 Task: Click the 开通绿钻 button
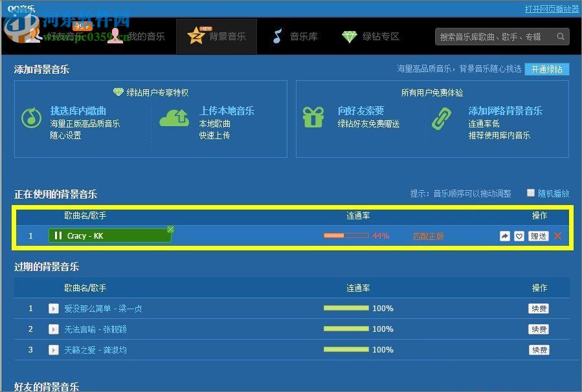point(546,69)
